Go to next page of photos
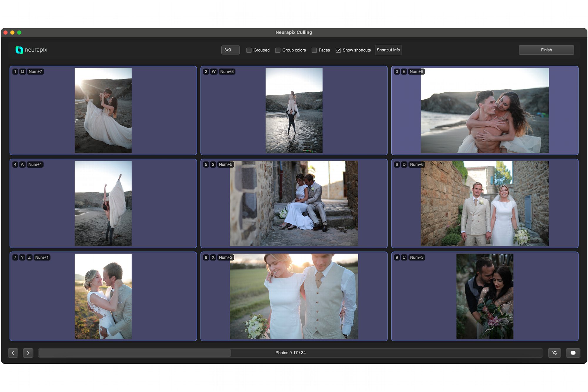 pyautogui.click(x=28, y=353)
